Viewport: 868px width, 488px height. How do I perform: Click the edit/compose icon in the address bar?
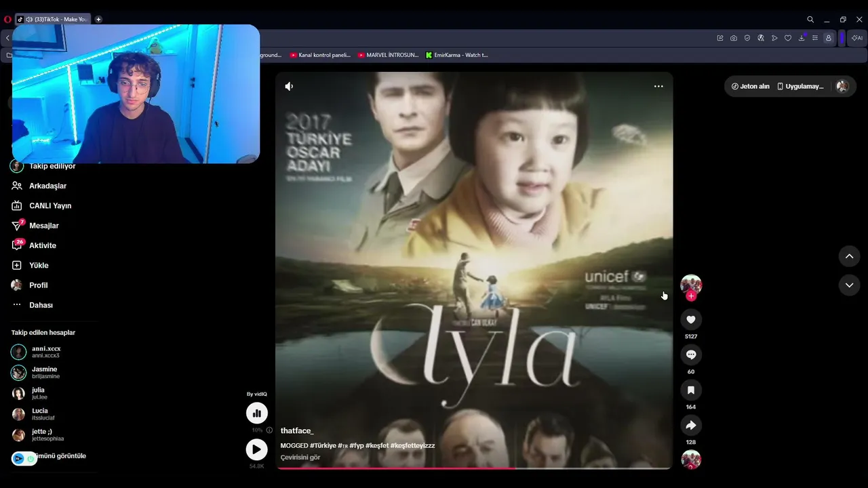coord(720,38)
